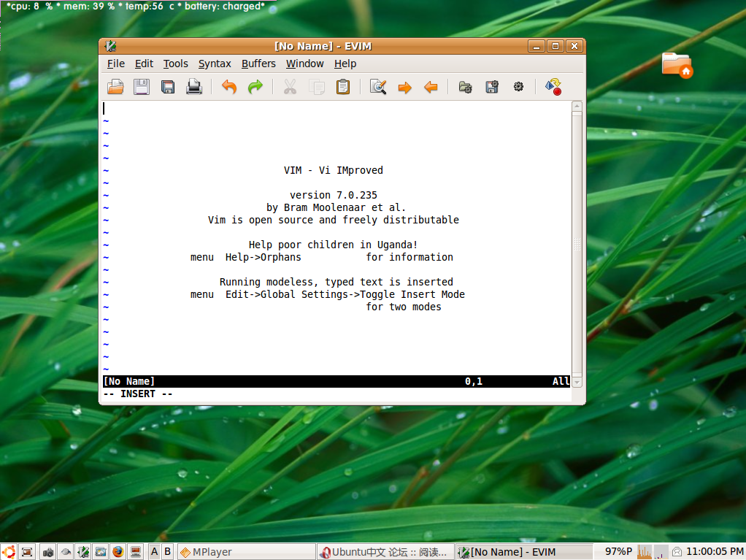Open the Window menu

304,64
